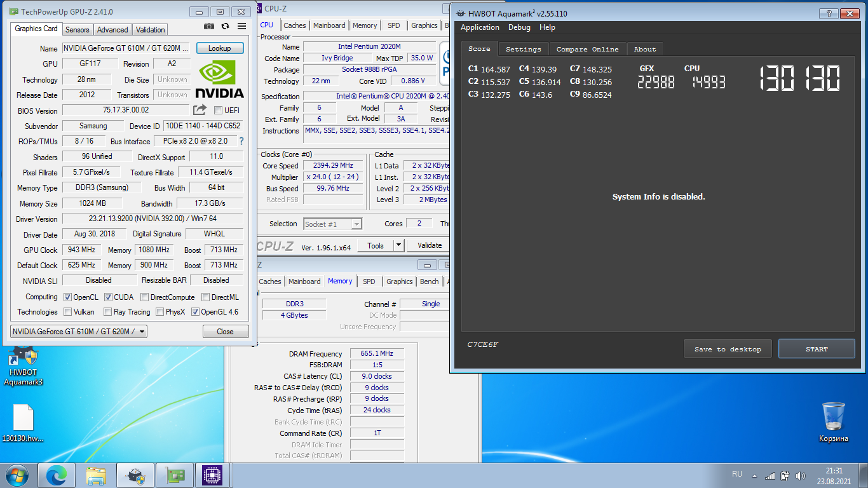Switch to CPU-Z taskbar icon

212,475
